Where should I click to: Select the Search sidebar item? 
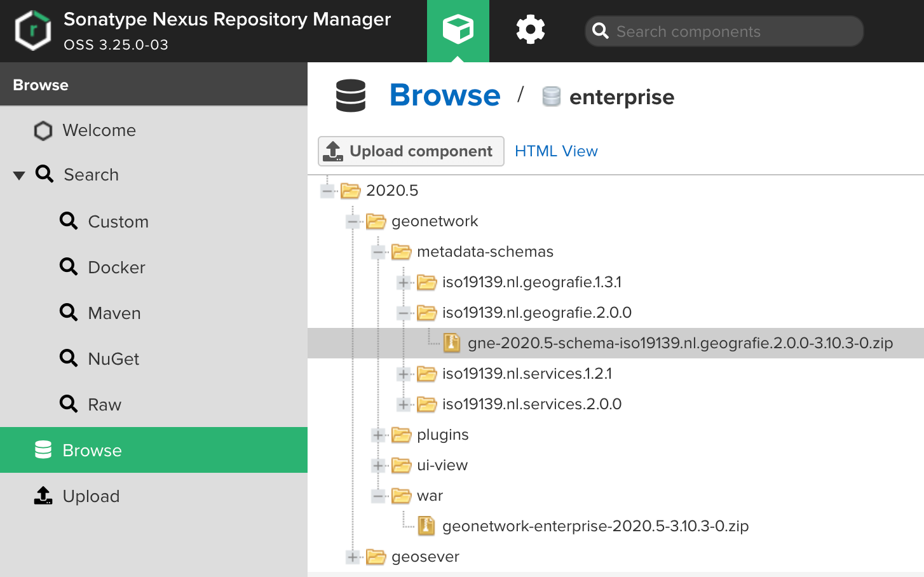pos(91,175)
